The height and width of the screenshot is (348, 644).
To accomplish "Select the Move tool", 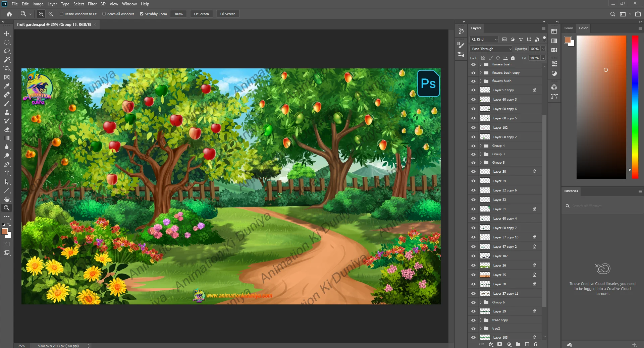I will click(7, 34).
